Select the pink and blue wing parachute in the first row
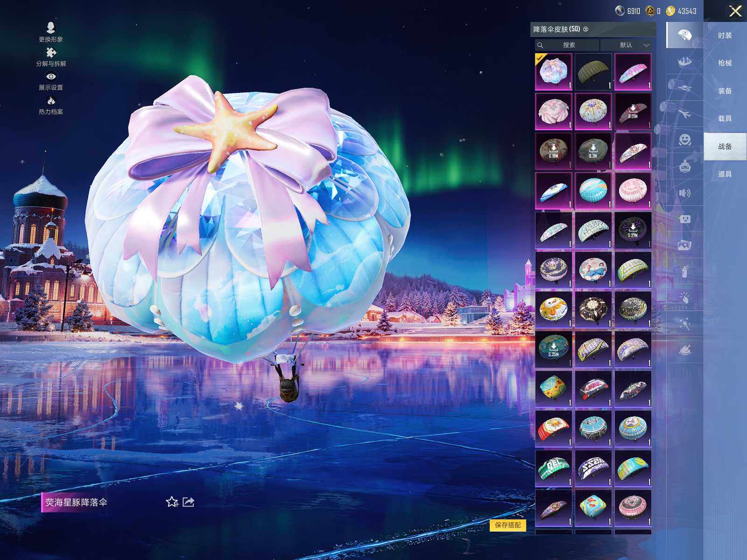This screenshot has height=560, width=747. click(x=633, y=72)
